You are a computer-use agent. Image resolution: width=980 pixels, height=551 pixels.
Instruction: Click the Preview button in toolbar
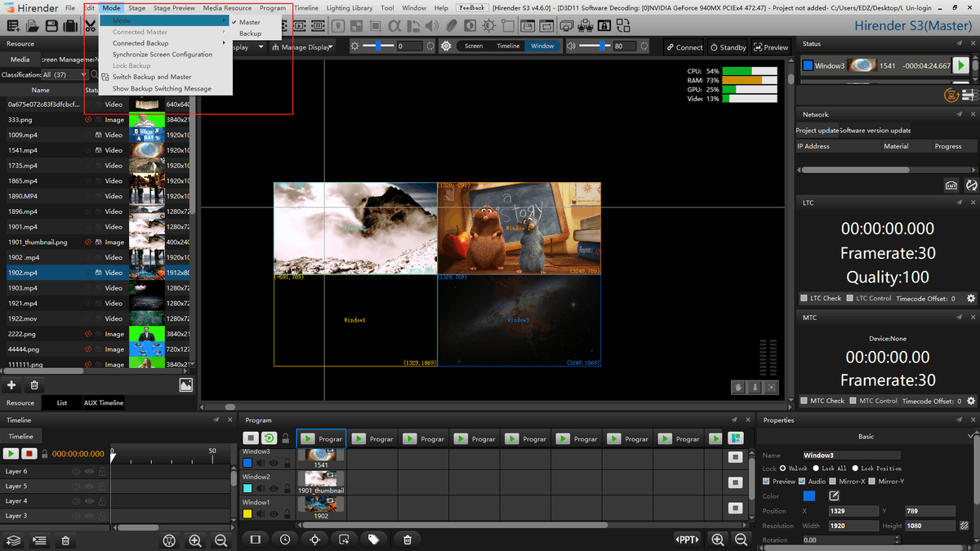[x=771, y=47]
